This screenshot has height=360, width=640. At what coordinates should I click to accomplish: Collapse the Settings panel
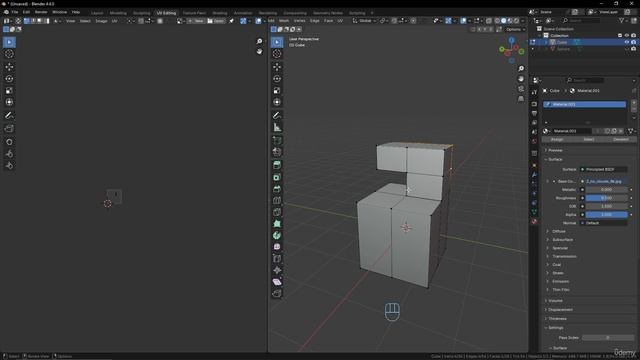[x=555, y=327]
